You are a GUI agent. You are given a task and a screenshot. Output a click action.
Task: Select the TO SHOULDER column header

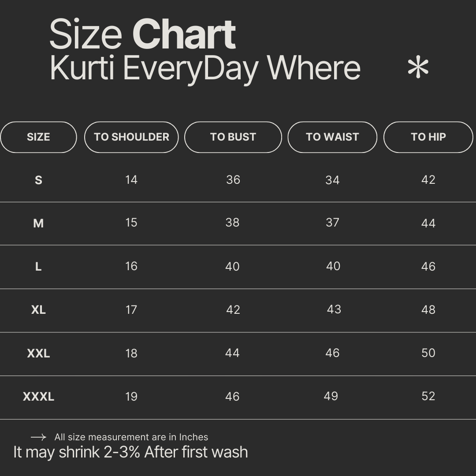[x=131, y=137]
